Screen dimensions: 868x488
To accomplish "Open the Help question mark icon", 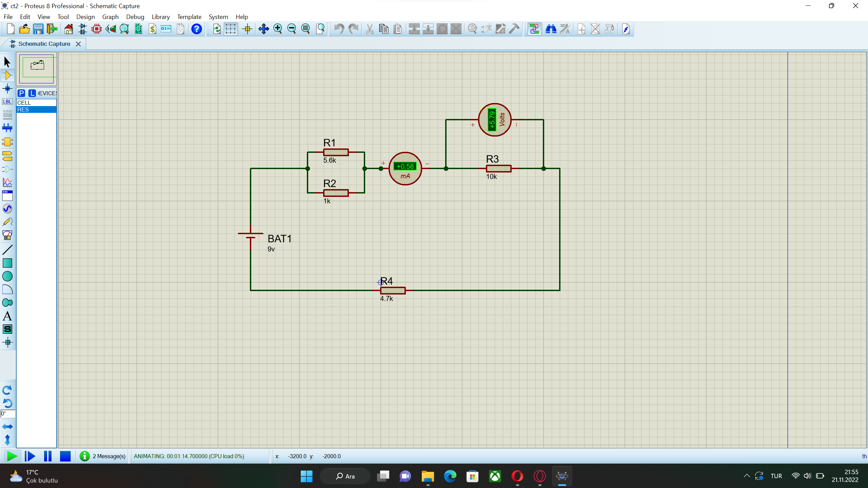I will (197, 29).
